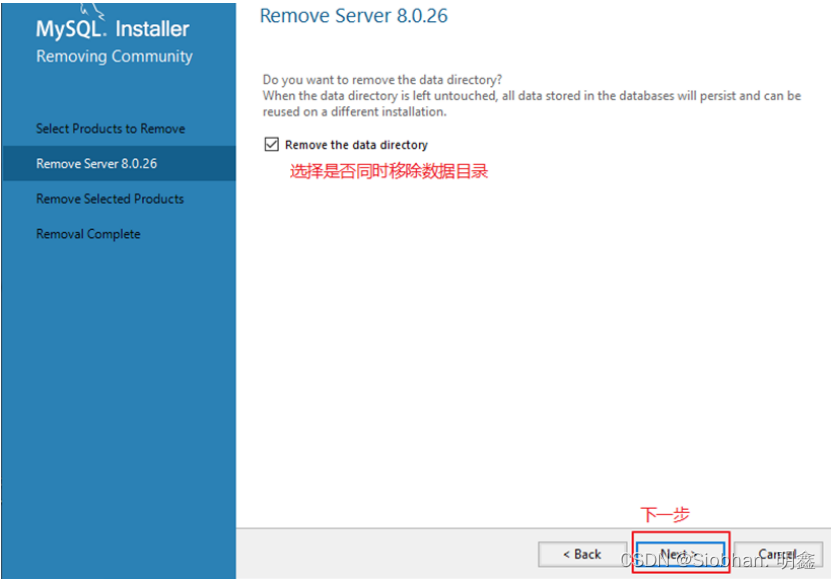This screenshot has height=579, width=831.
Task: Toggle the Remove the data directory checkbox
Action: 271,144
